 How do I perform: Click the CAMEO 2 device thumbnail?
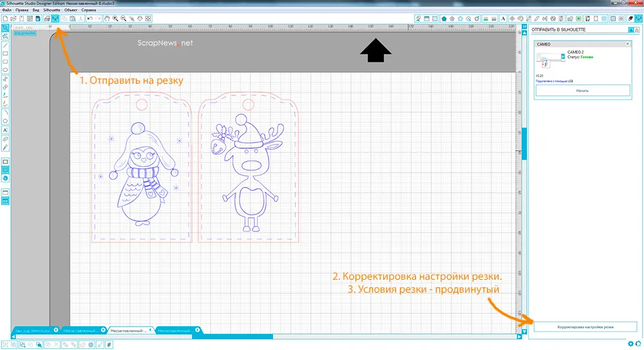pos(551,60)
